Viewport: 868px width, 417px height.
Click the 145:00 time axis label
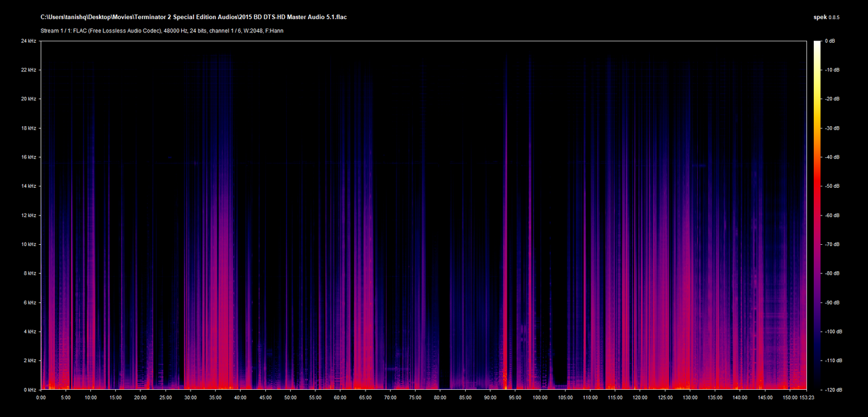(765, 398)
